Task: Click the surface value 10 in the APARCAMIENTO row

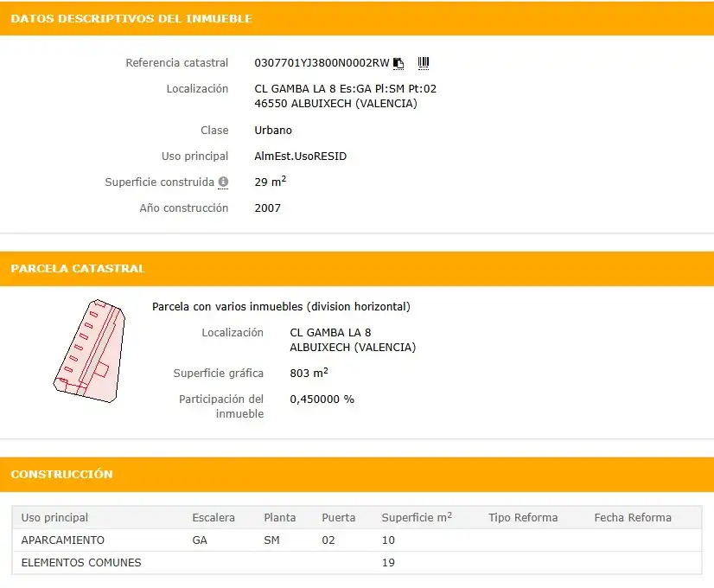Action: [388, 540]
